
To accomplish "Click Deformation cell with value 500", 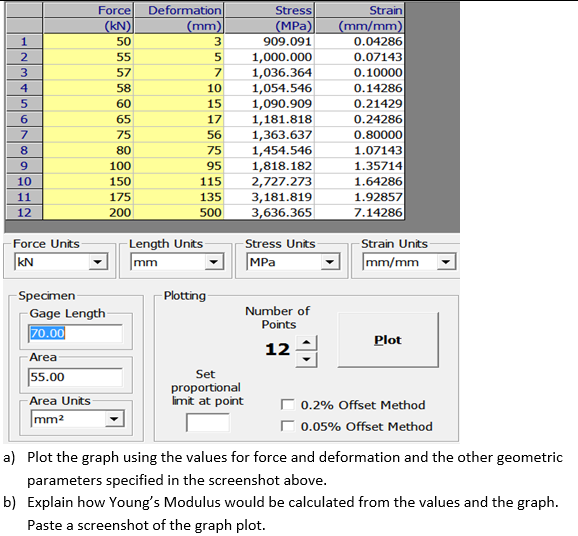I will 179,212.
